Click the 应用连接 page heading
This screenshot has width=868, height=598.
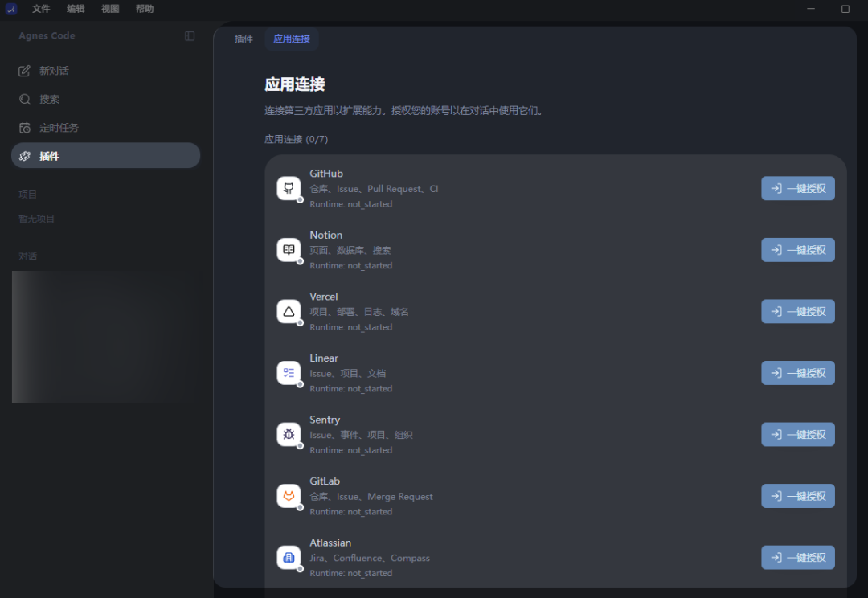tap(294, 84)
